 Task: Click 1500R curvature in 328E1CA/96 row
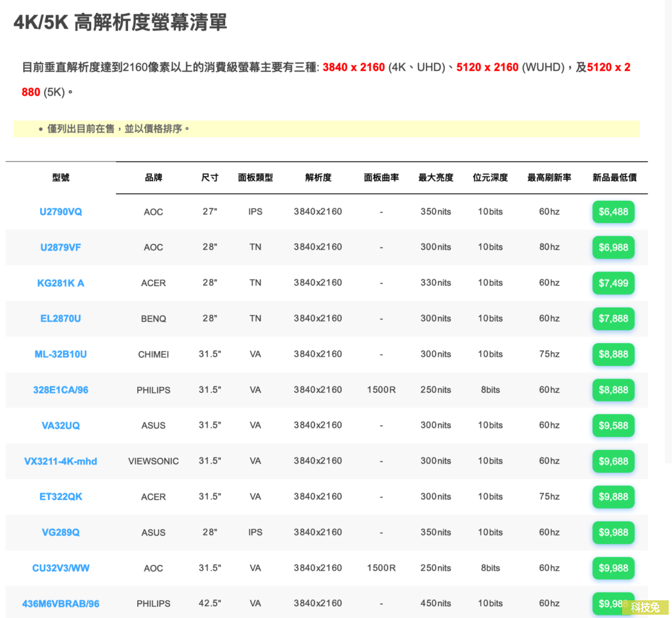click(381, 390)
